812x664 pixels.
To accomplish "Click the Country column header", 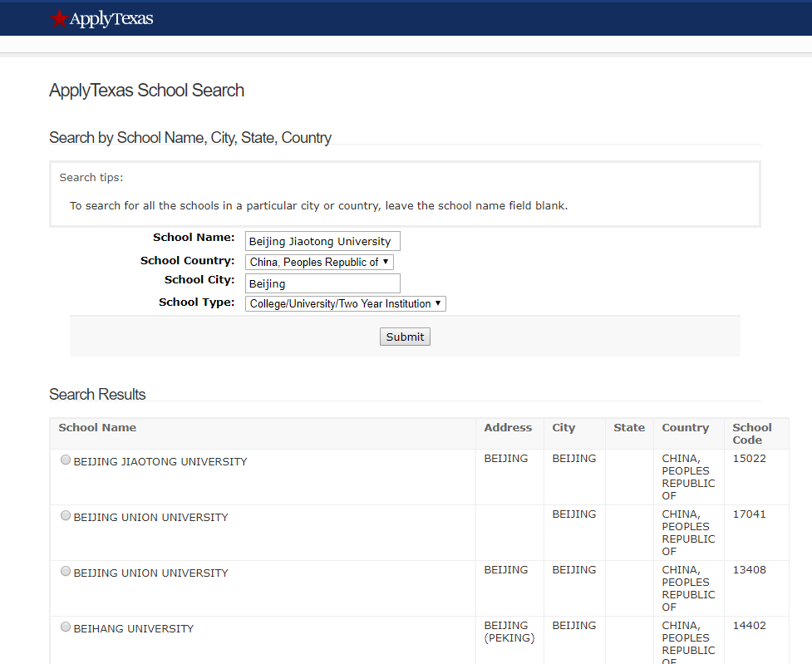I will (685, 427).
